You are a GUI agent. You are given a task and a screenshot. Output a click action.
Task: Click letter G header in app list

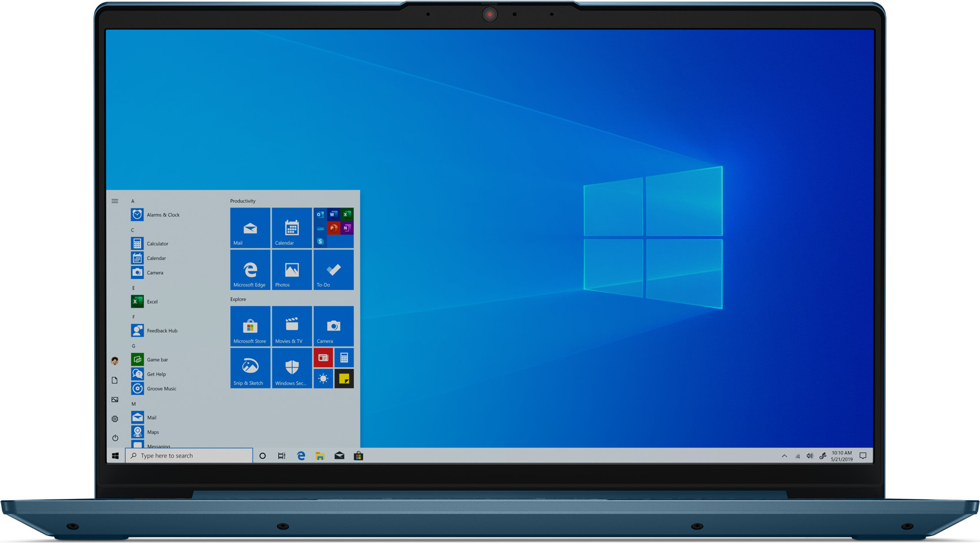pos(134,345)
